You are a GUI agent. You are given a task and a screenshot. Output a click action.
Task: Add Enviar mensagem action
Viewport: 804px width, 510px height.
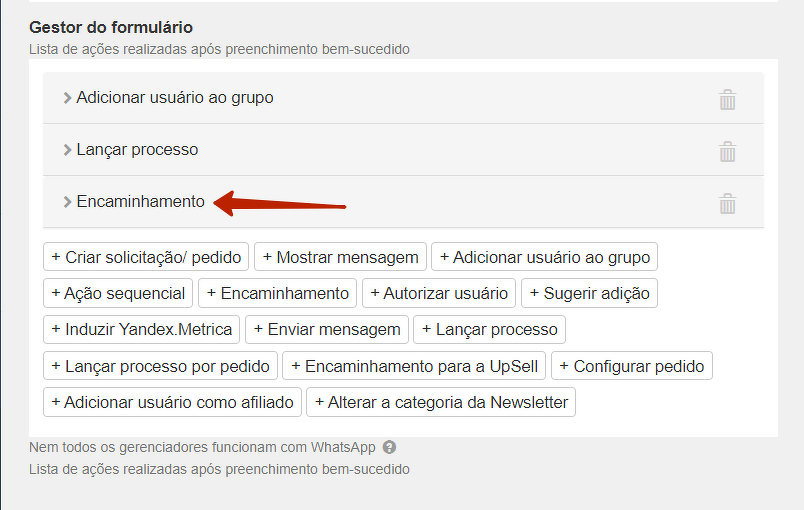pos(326,329)
